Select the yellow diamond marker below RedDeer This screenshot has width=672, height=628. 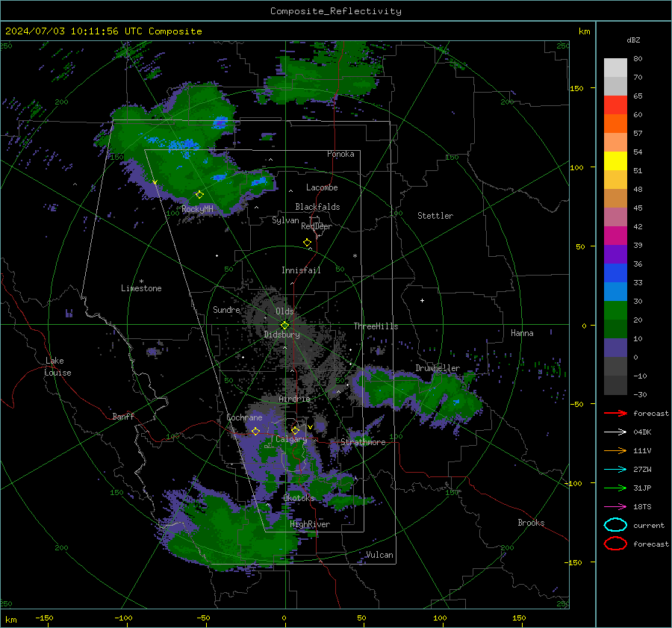(307, 243)
